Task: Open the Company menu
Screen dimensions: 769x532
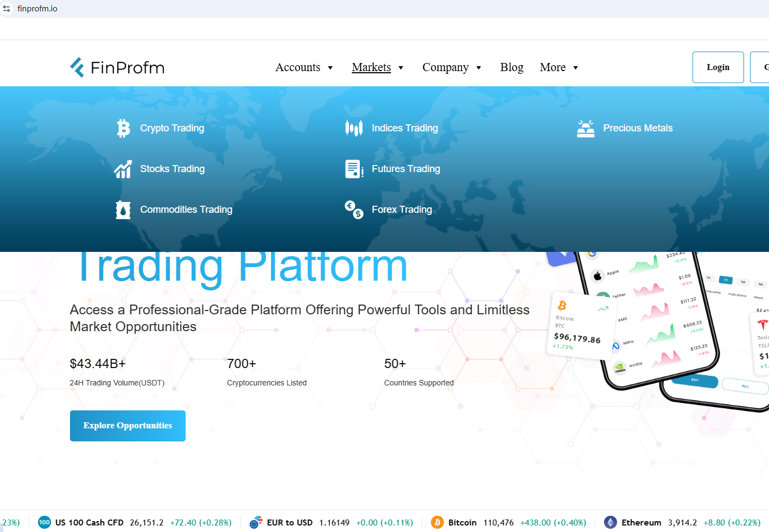Action: (446, 67)
